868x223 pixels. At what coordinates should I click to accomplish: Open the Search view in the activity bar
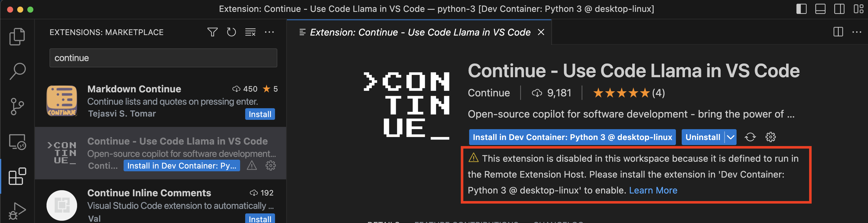[17, 71]
